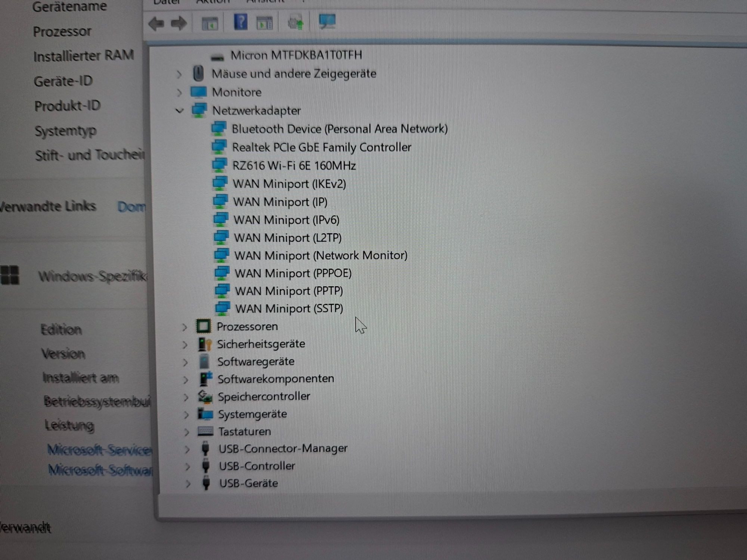Image resolution: width=747 pixels, height=560 pixels.
Task: Expand the Systemgeräte node
Action: [186, 415]
